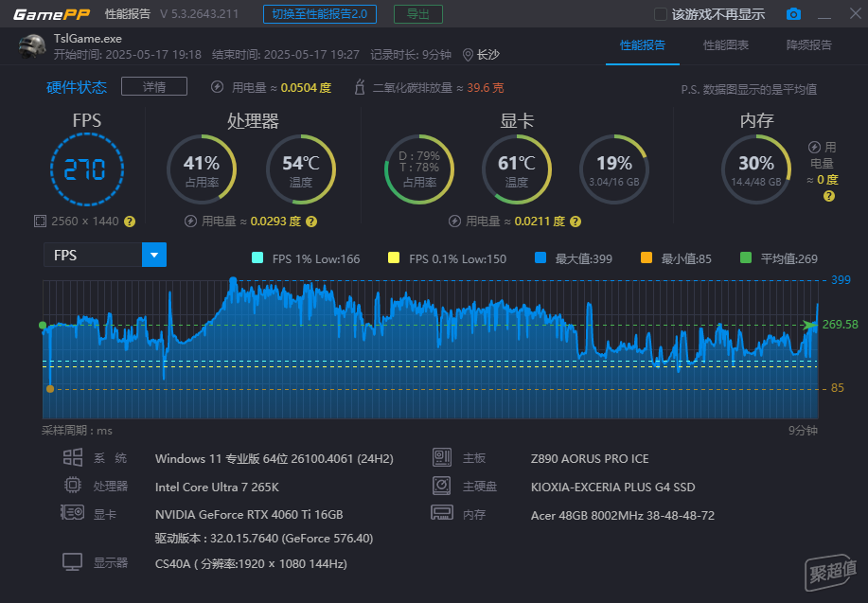Screen dimensions: 868x603
Task: Click the processor 54℃ temperature gauge
Action: [301, 168]
